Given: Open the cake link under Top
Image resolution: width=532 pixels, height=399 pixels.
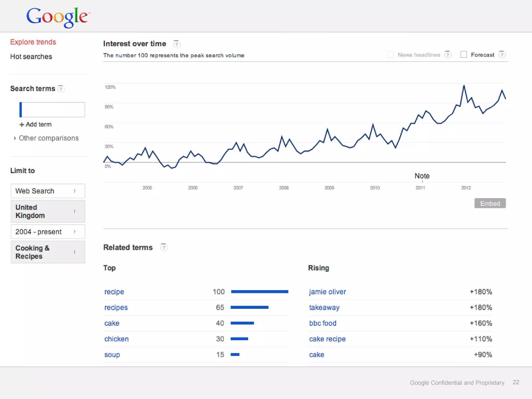Looking at the screenshot, I should [112, 323].
